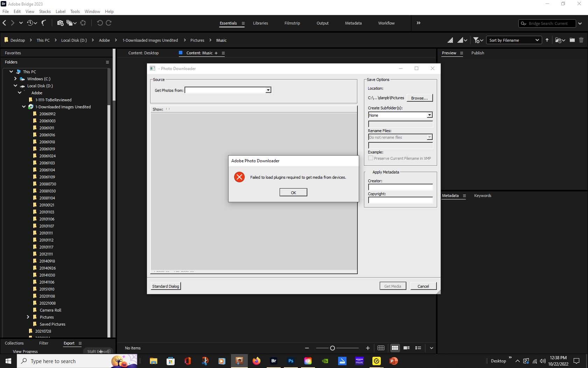Switch to thumbnails view
The width and height of the screenshot is (588, 368).
point(395,348)
